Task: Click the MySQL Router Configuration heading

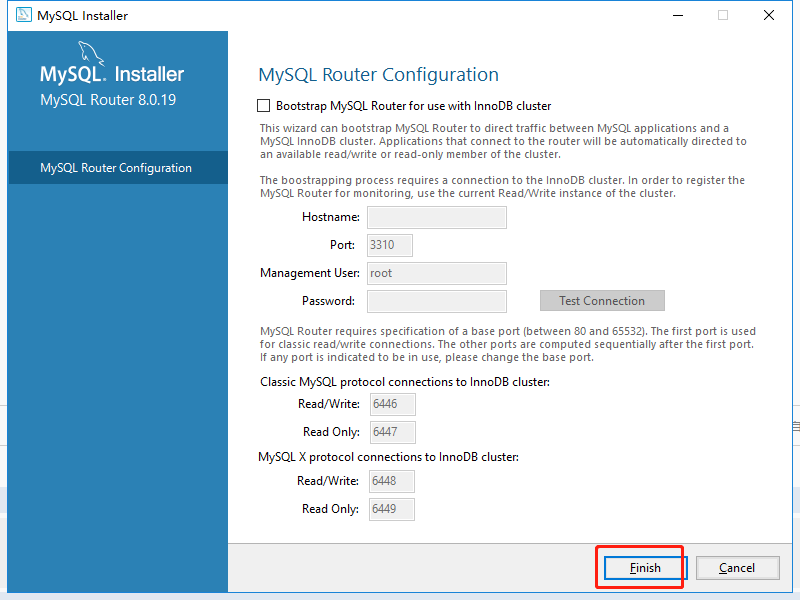Action: tap(379, 74)
